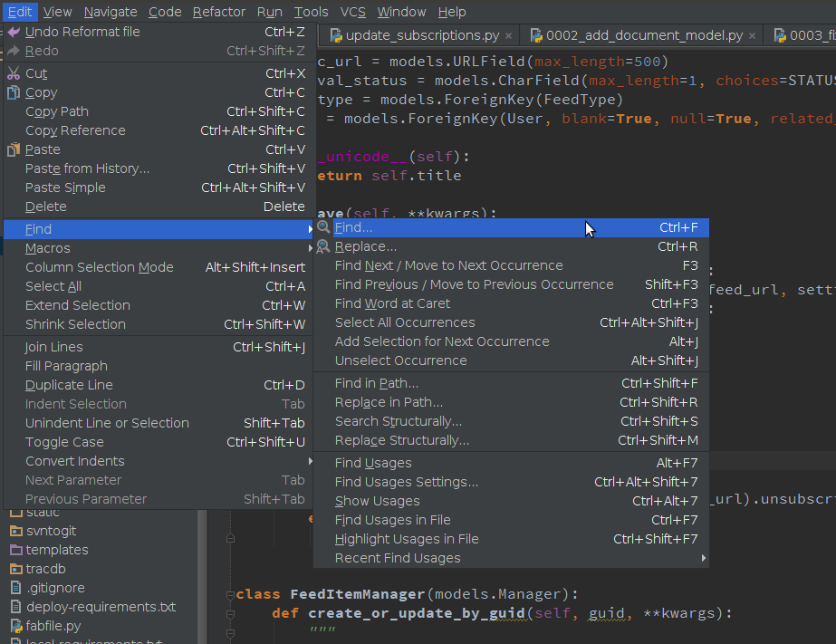Viewport: 836px width, 644px height.
Task: Collapse the class FeedItemManager fold marker
Action: 230,595
